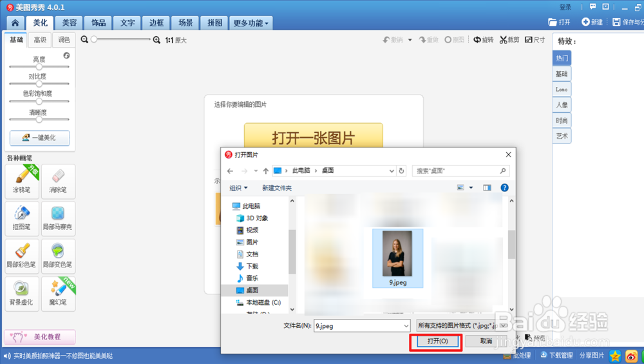This screenshot has width=644, height=364.
Task: Click the 色彩饱和度 saturation slider
Action: click(39, 101)
